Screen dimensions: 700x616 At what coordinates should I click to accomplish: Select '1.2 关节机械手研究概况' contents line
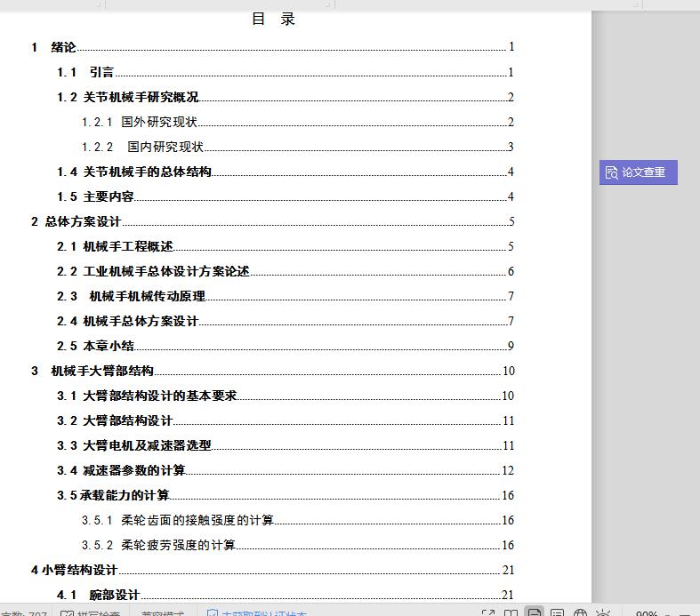point(286,97)
